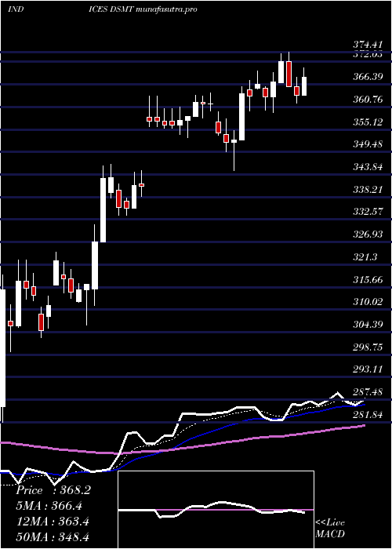392x549 pixels.
Task: Click the 326.93 price axis label
Action: [x=367, y=235]
